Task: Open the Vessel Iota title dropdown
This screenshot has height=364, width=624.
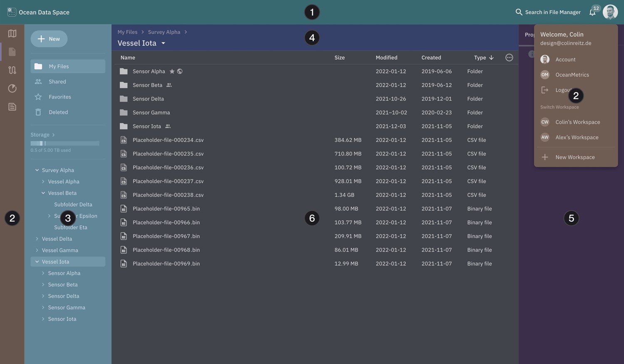Action: click(163, 43)
